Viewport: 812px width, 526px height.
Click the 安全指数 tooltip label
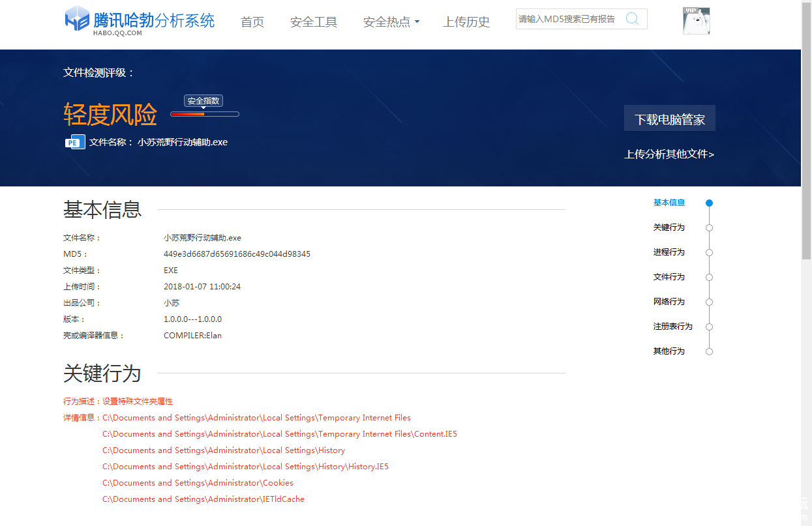click(203, 101)
